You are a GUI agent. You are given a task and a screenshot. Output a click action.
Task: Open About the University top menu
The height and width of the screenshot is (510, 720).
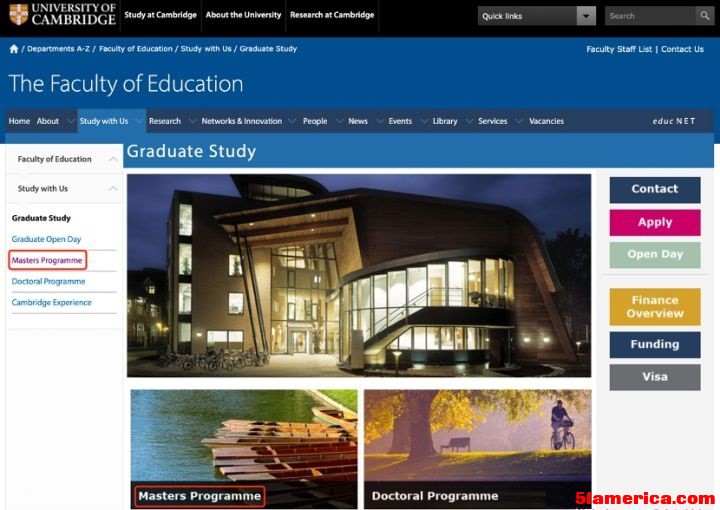point(243,15)
